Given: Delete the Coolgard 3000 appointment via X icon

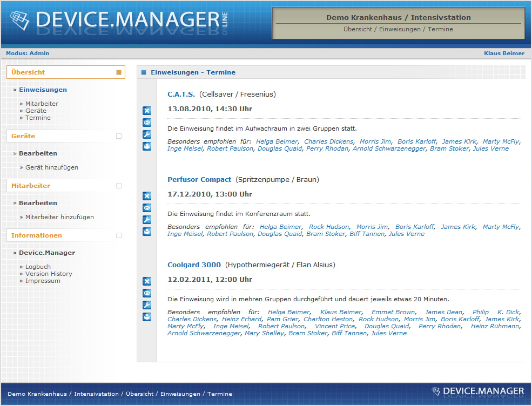Looking at the screenshot, I should pos(147,281).
